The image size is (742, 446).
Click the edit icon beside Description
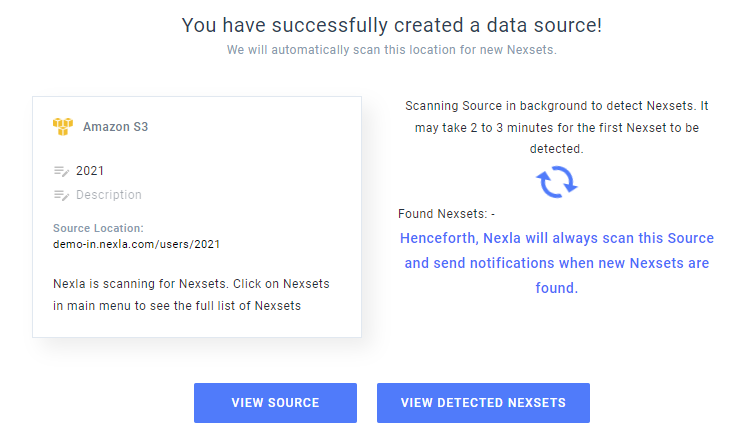tap(61, 195)
